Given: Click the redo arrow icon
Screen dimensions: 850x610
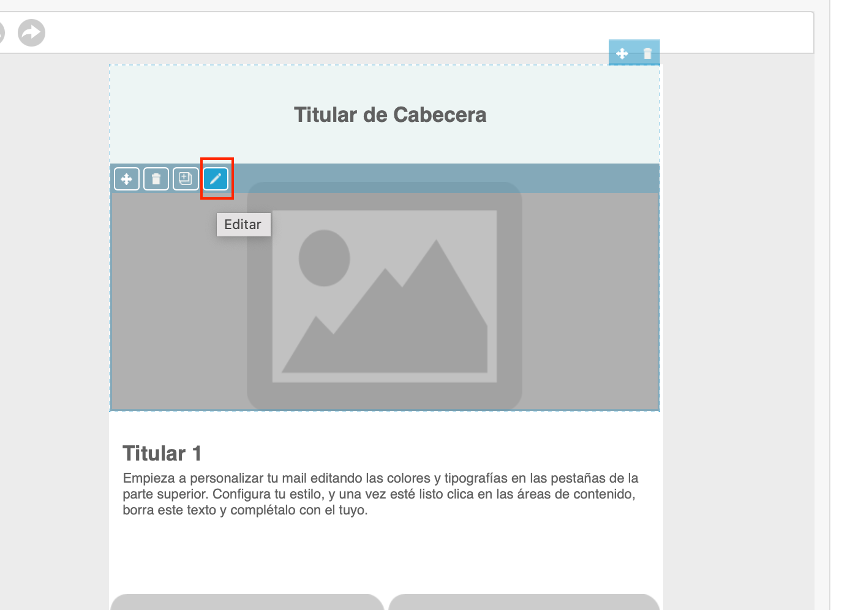Looking at the screenshot, I should (32, 33).
